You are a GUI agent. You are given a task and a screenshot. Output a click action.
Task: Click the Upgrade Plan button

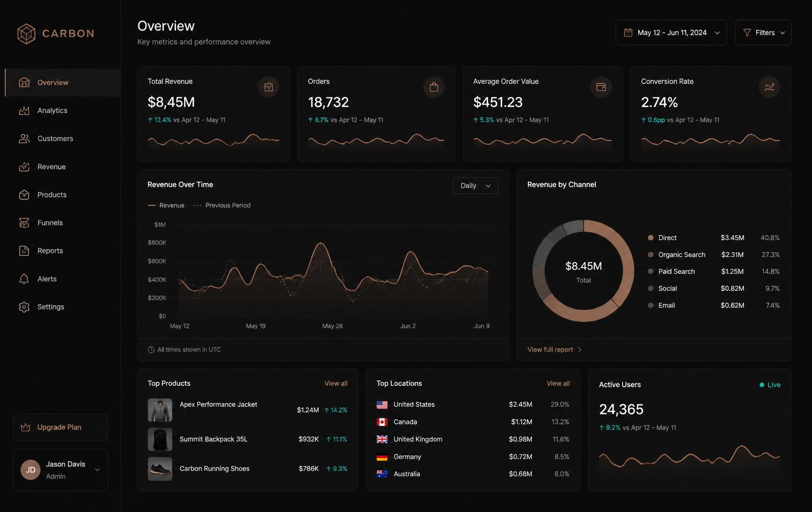point(60,427)
